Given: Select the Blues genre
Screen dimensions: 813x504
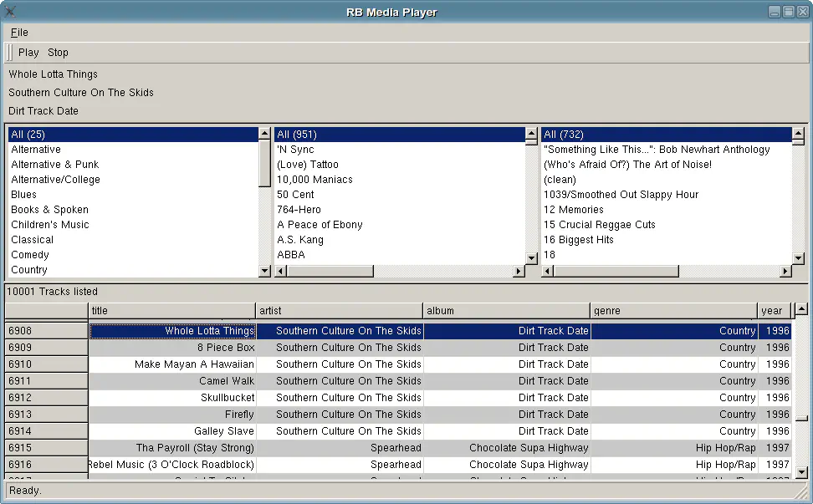Looking at the screenshot, I should tap(23, 194).
